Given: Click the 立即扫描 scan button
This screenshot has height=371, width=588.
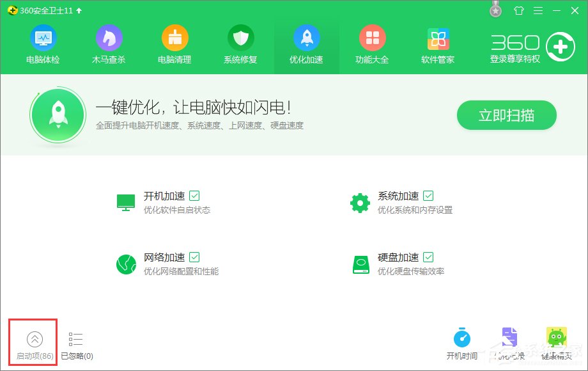Looking at the screenshot, I should click(x=506, y=115).
